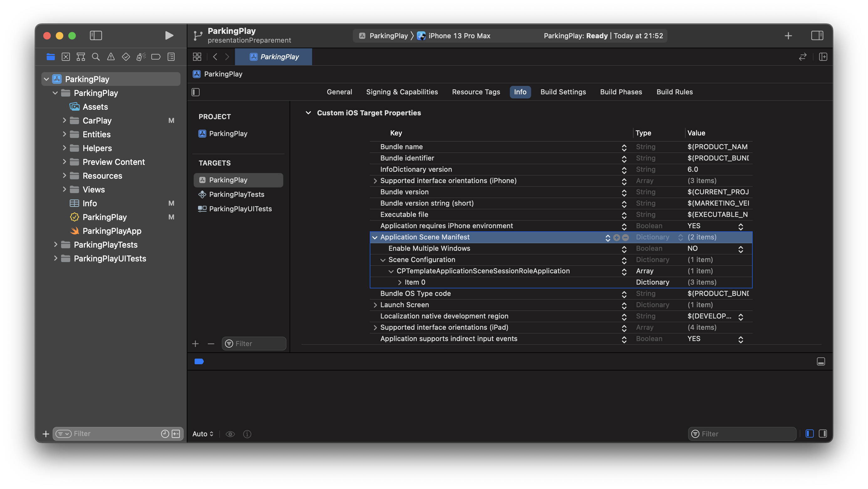Open the ParkingPlayApp Swift file
Image resolution: width=868 pixels, height=489 pixels.
tap(112, 231)
